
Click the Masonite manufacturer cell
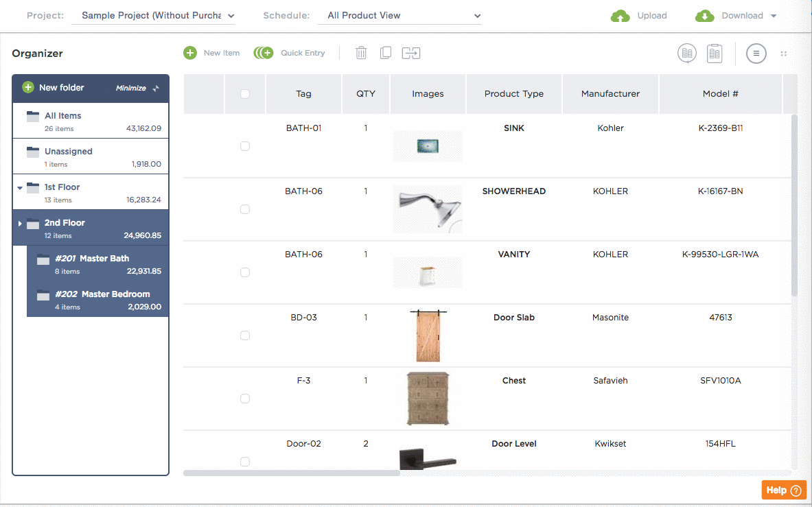(611, 318)
